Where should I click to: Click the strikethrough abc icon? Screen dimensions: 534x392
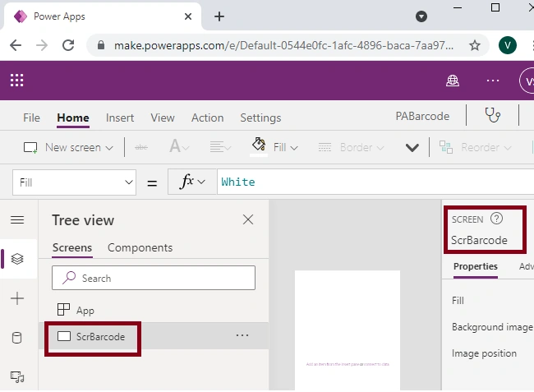point(141,147)
